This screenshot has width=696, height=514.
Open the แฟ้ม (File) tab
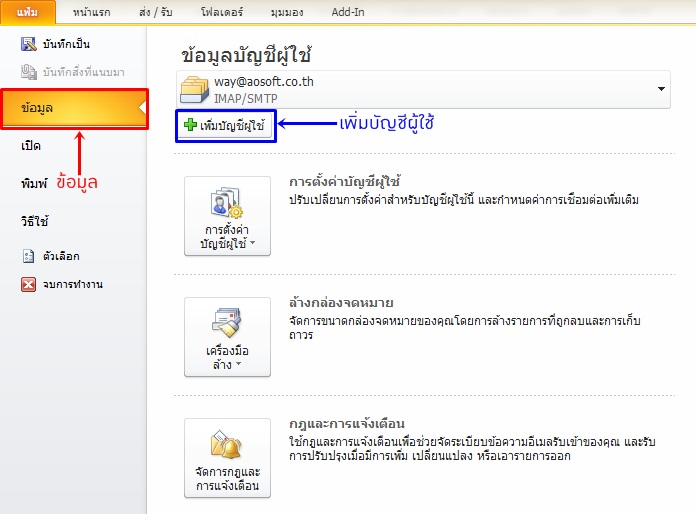point(28,12)
